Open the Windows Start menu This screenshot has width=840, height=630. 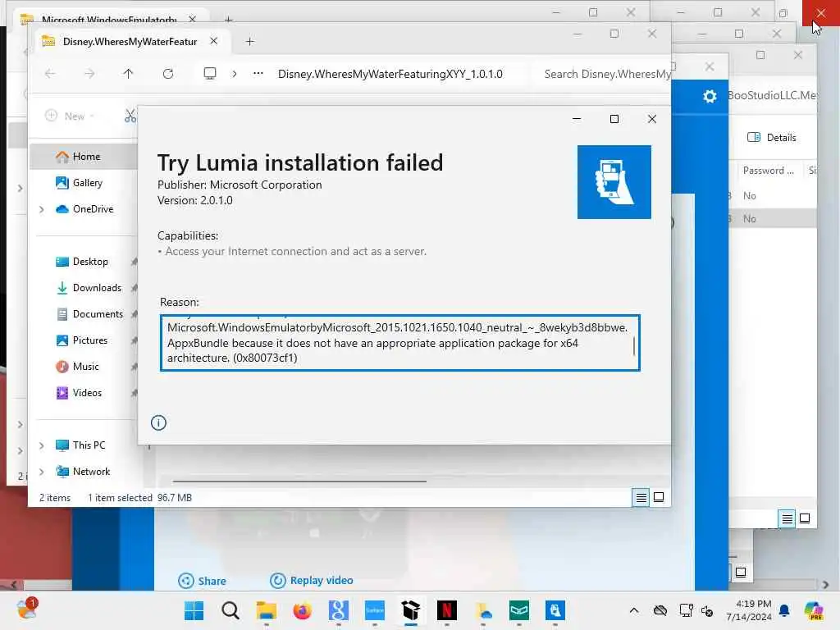194,610
